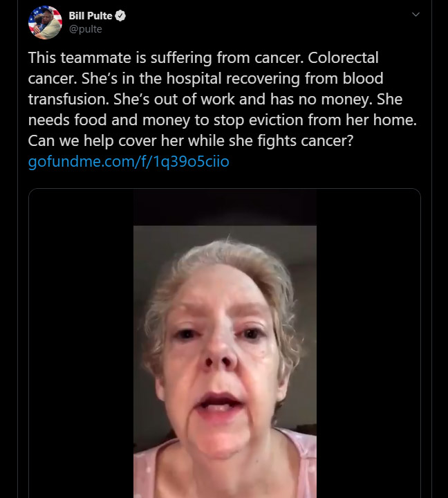Open Bill Pulte's profile avatar
Viewport: 448px width, 498px height.
[45, 22]
